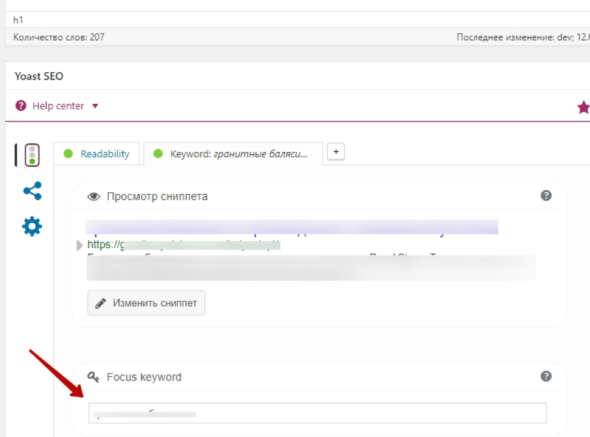
Task: Click the Изменить сниппет button
Action: 146,303
